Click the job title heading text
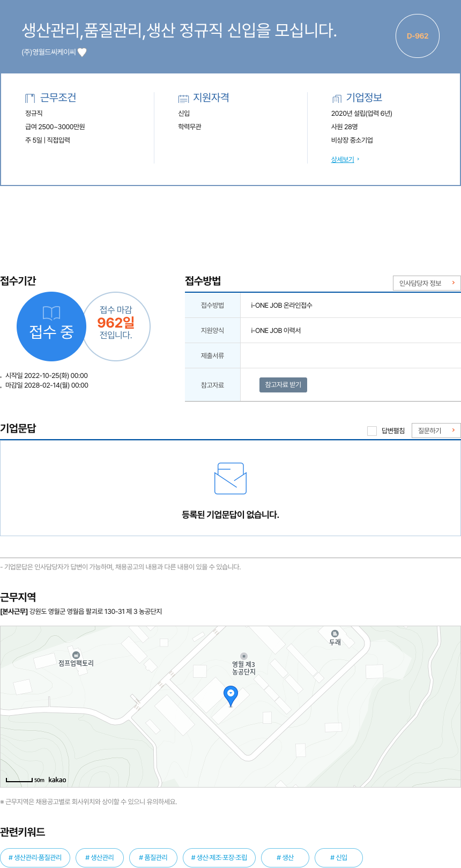Viewport: 461px width, 868px height. click(x=179, y=30)
